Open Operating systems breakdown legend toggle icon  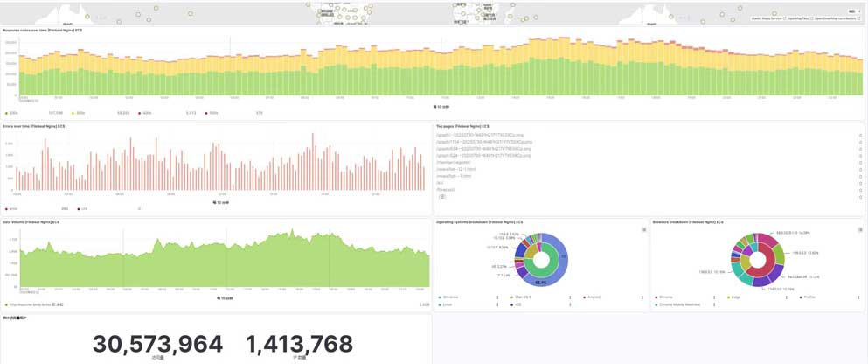click(644, 229)
